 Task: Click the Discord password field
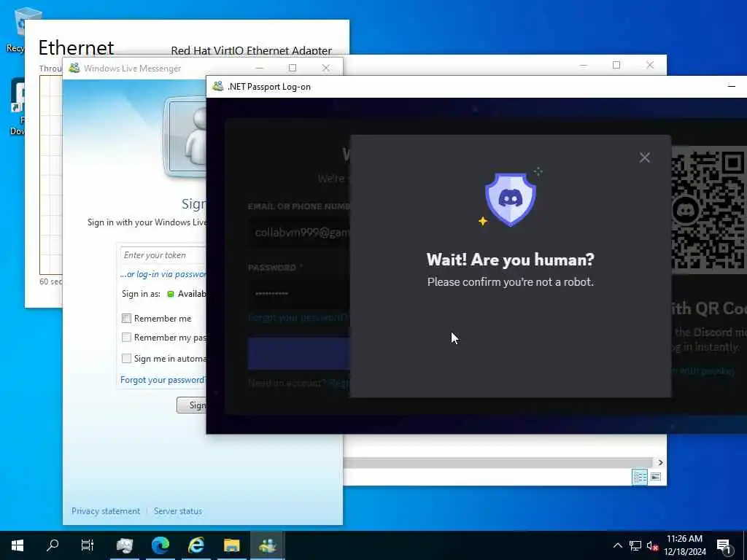pos(298,293)
